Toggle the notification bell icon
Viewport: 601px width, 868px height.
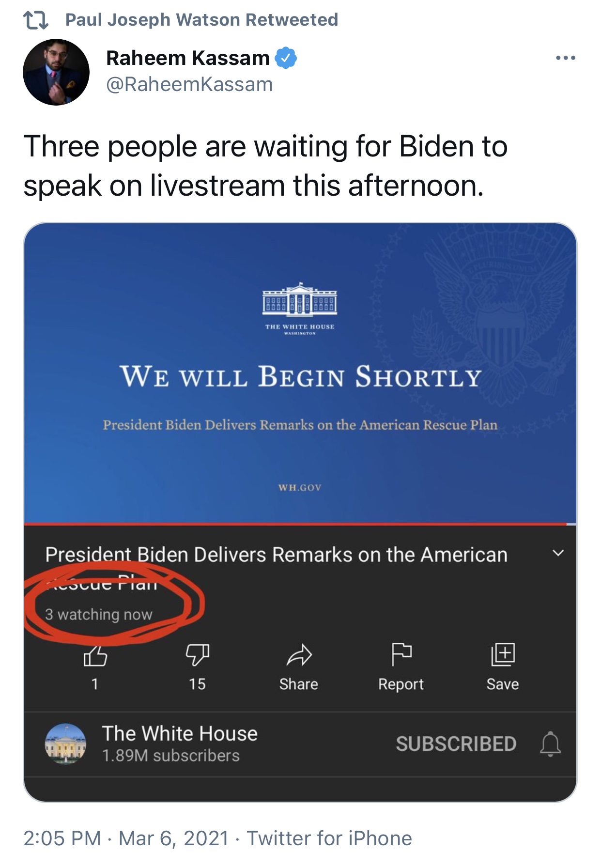tap(550, 744)
